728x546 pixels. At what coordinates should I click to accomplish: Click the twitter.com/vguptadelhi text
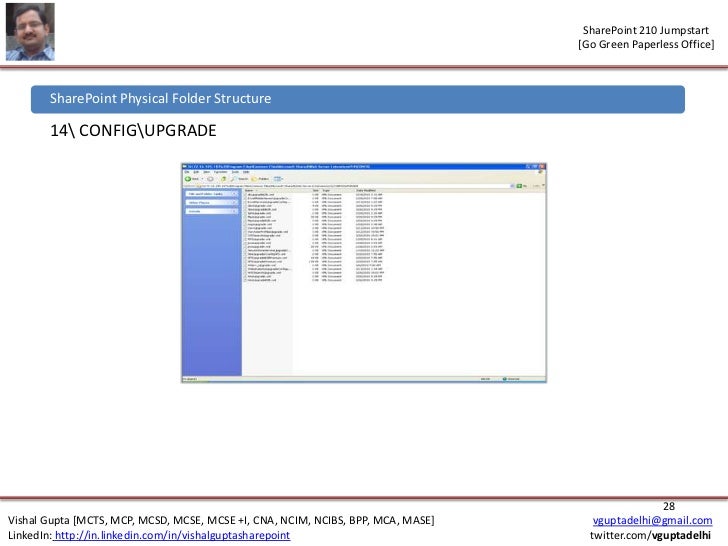click(x=650, y=535)
